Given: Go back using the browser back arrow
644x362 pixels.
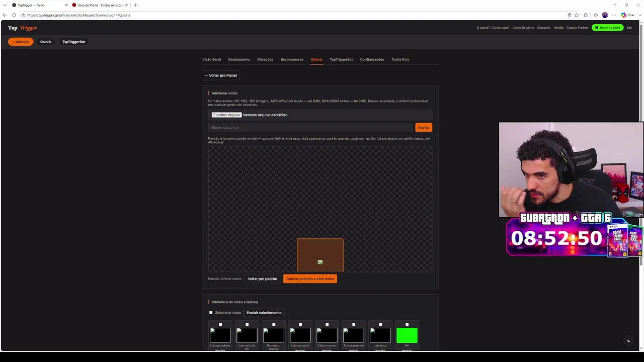Looking at the screenshot, I should pos(5,15).
